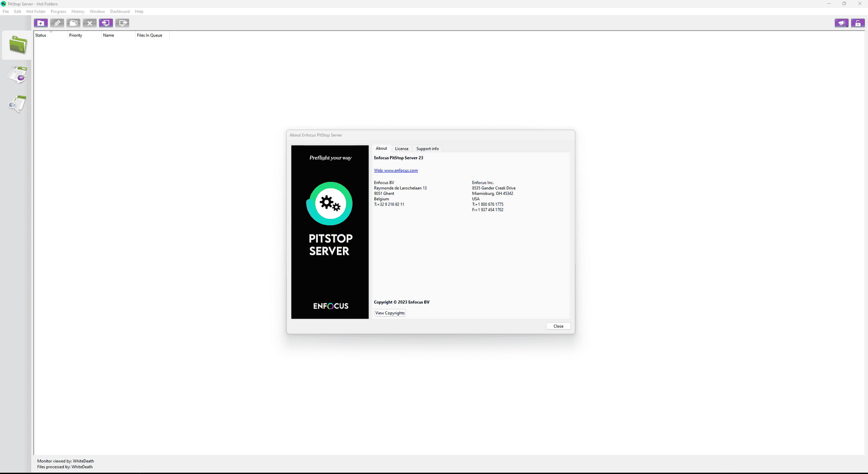Click the 'F:+1 937 454 1702' fax number

[x=488, y=210]
